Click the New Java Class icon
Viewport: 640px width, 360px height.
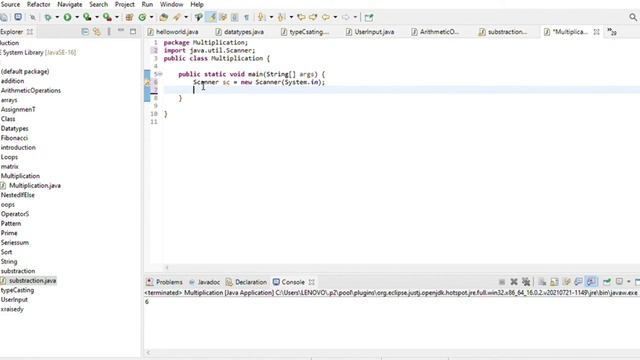point(142,17)
